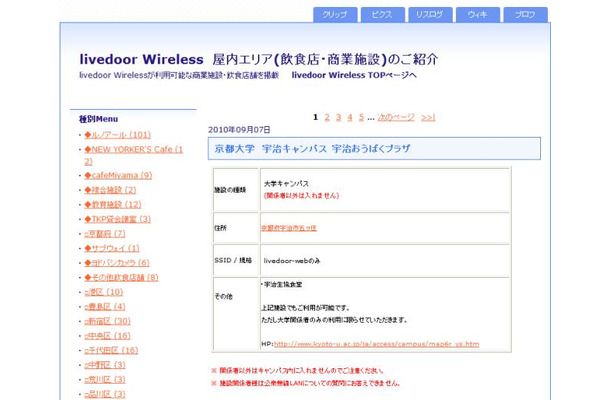Open the 複合施設 (2) category
The image size is (610, 400).
110,190
